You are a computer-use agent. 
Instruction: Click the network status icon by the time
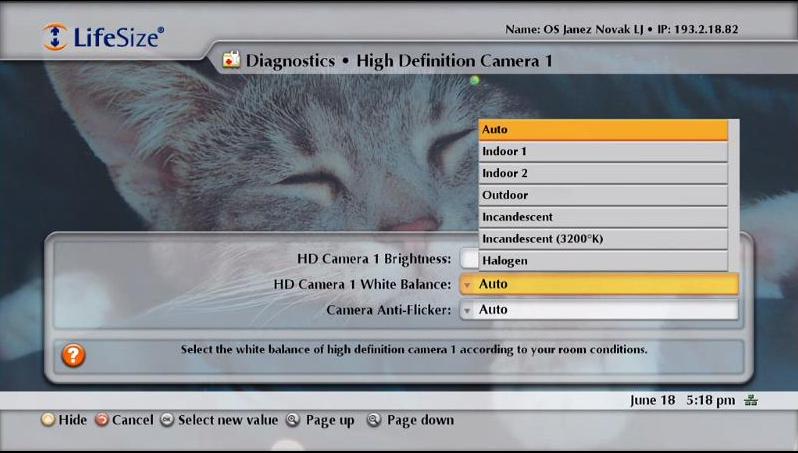751,401
